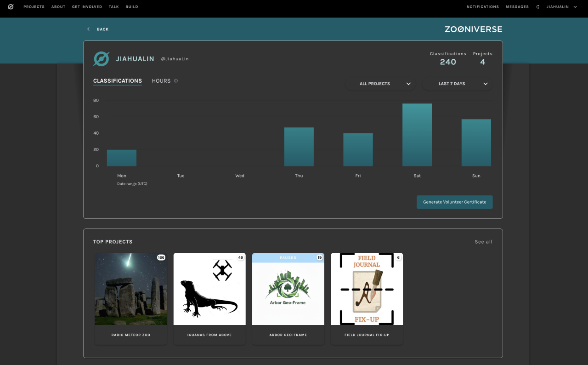Click the Saturday bar in the chart
The image size is (588, 365).
[x=417, y=135]
